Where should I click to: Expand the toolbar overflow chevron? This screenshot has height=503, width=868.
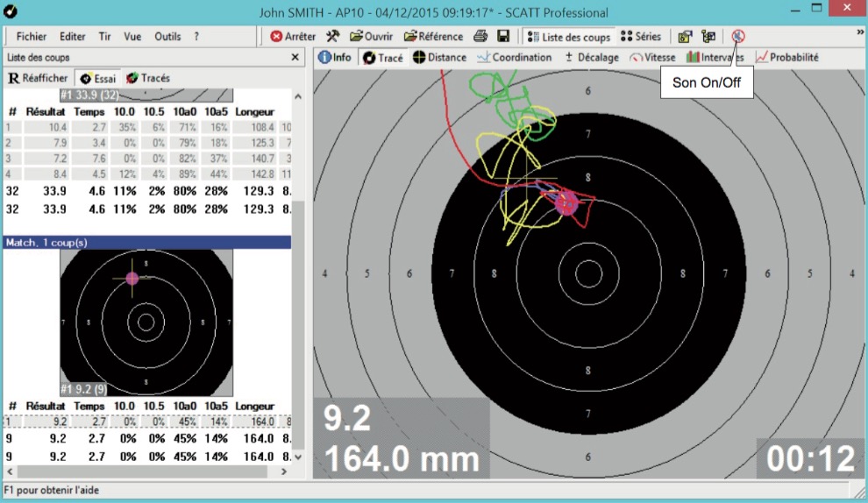[x=860, y=32]
